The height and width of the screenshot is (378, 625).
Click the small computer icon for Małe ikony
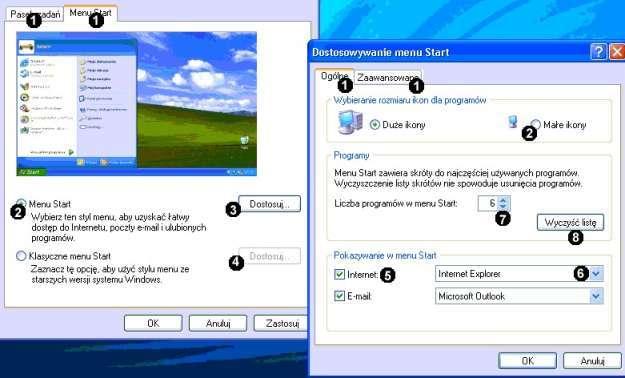pos(513,122)
